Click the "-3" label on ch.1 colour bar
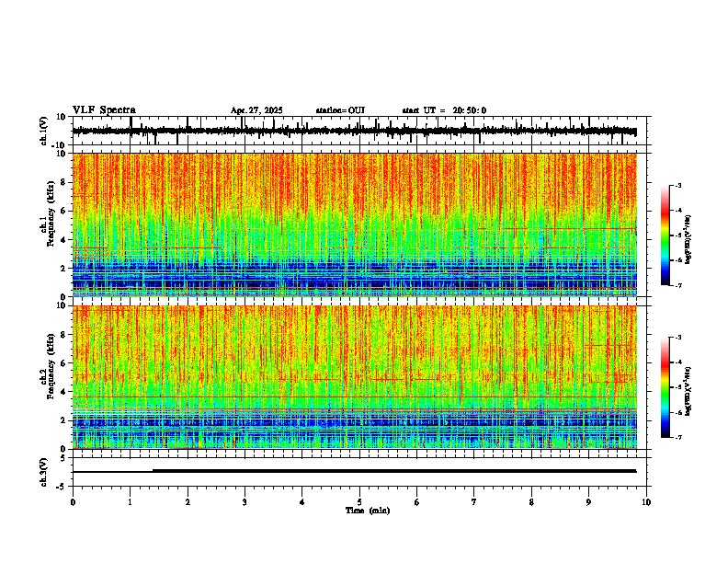The width and height of the screenshot is (728, 563). coord(677,185)
